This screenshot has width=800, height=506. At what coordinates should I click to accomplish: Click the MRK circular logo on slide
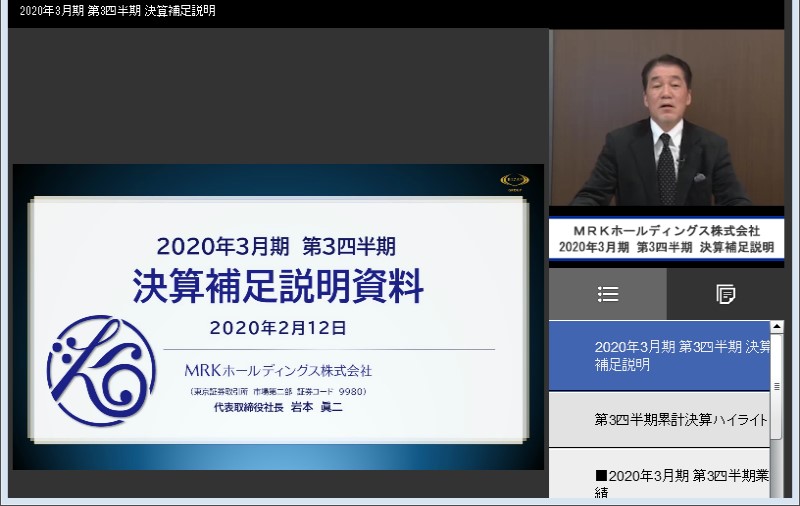pos(102,370)
